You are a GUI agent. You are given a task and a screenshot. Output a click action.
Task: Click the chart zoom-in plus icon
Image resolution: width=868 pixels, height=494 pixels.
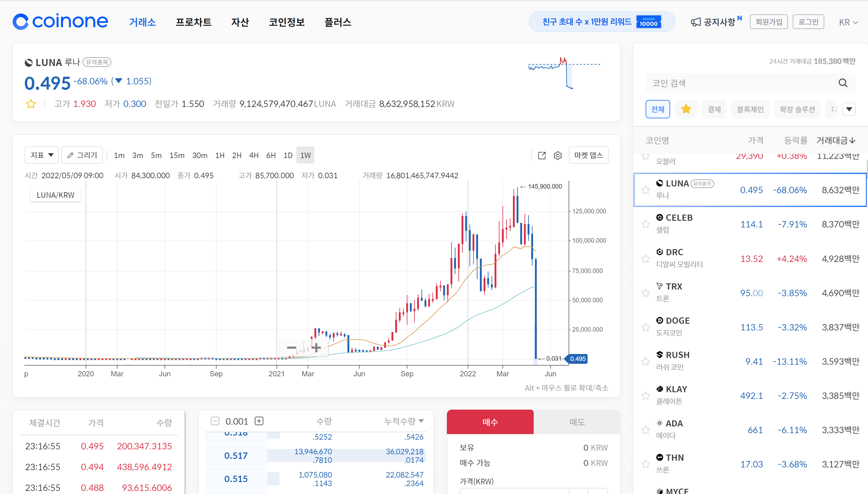tap(316, 348)
